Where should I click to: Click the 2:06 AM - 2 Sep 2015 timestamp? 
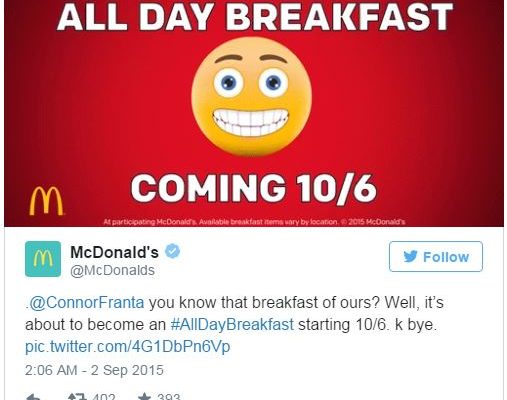tap(94, 370)
